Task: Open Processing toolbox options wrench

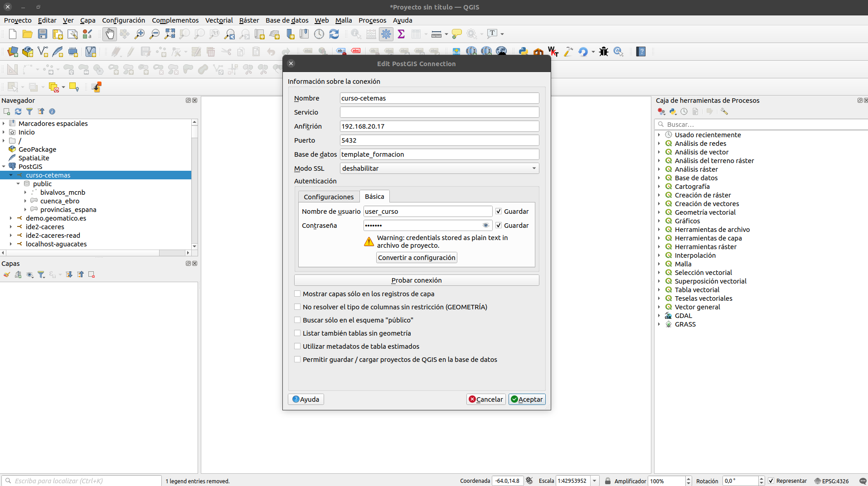Action: coord(724,111)
